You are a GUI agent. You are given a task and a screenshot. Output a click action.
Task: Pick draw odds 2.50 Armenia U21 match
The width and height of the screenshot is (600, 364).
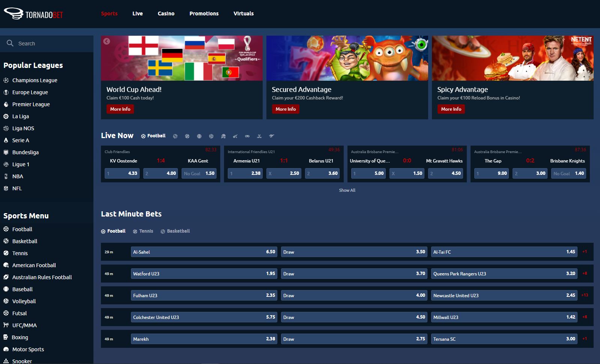(x=284, y=173)
